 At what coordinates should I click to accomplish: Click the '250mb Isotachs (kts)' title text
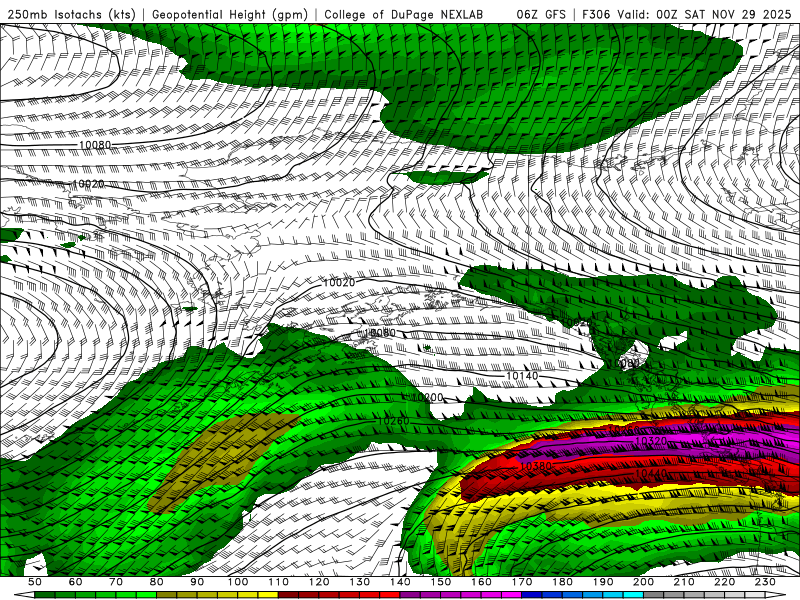71,15
